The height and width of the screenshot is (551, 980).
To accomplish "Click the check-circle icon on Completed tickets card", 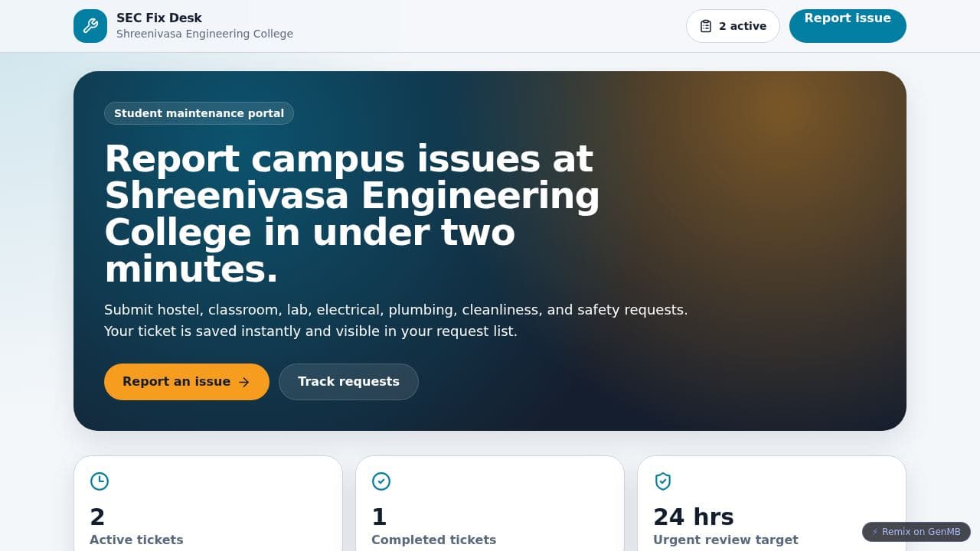I will coord(381,481).
